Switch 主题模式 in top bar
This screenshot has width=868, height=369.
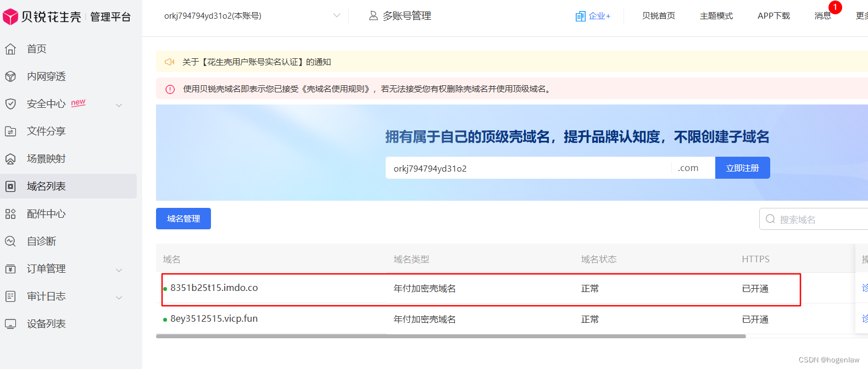716,16
